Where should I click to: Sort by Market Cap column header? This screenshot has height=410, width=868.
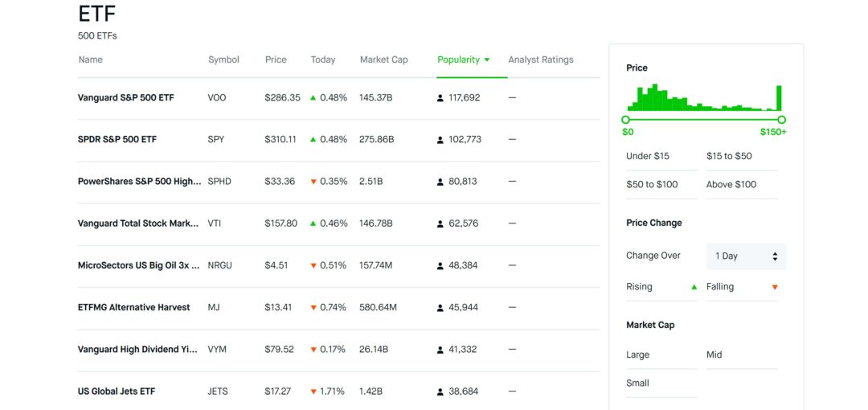point(383,59)
